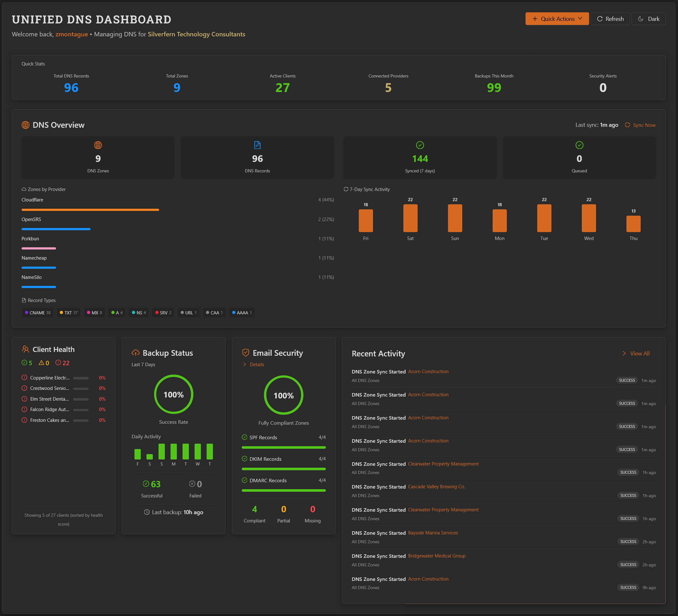678x616 pixels.
Task: Select the TXT 37 record type tag
Action: [x=69, y=312]
